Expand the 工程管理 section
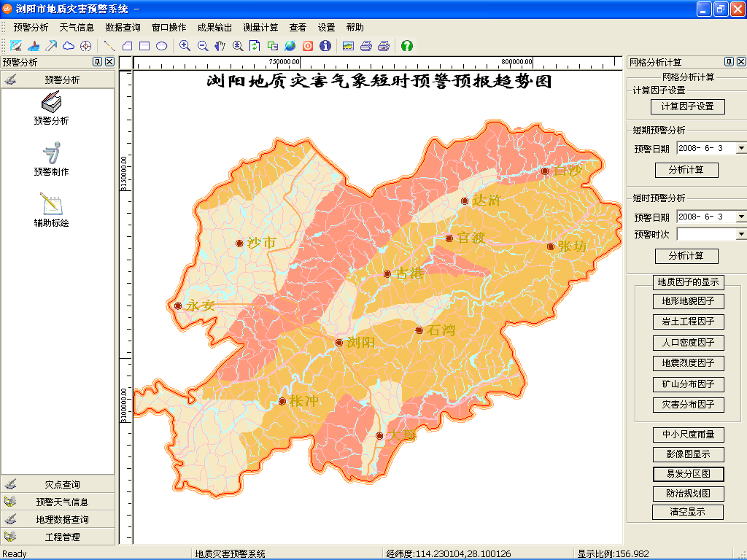This screenshot has height=560, width=747. click(x=58, y=537)
